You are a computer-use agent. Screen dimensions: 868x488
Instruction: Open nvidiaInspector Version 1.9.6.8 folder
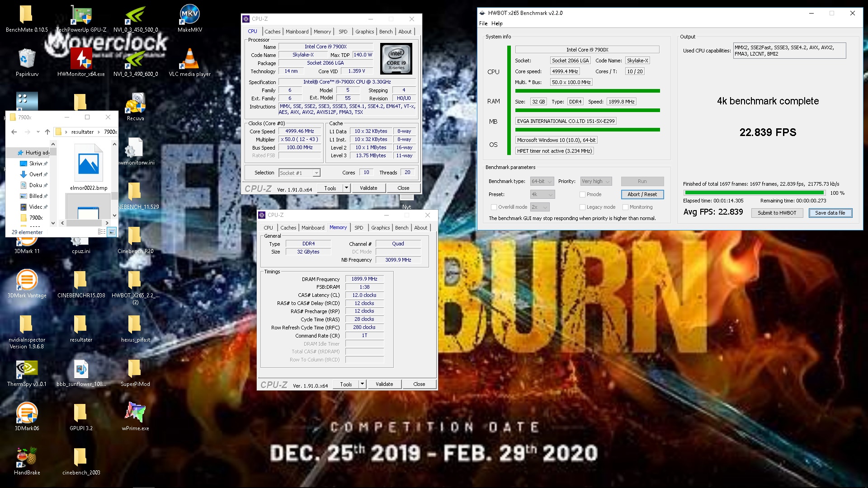click(27, 331)
